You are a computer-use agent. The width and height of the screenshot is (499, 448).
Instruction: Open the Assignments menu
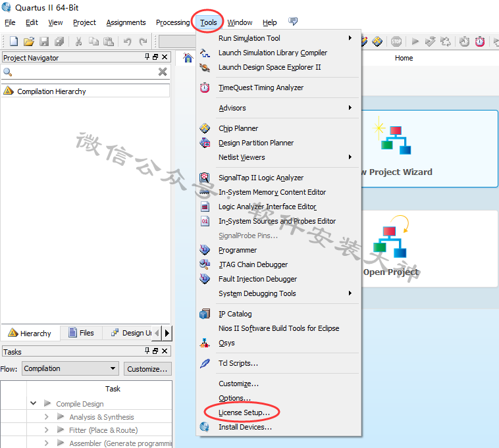pyautogui.click(x=126, y=22)
